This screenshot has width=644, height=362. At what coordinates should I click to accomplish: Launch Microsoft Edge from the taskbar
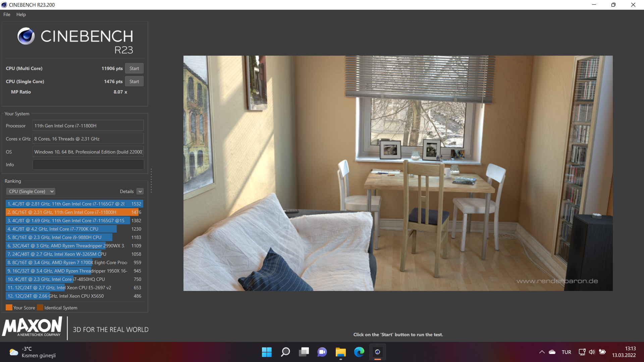tap(359, 352)
